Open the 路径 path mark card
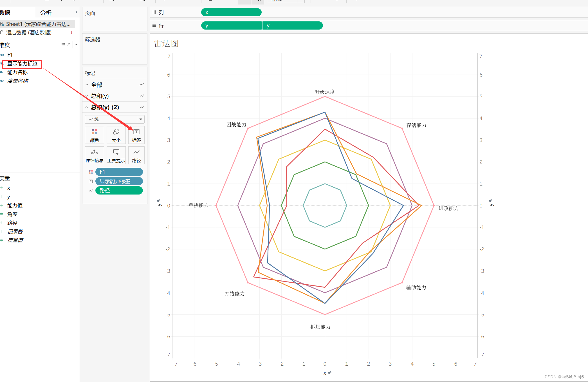Image resolution: width=588 pixels, height=382 pixels. 136,155
